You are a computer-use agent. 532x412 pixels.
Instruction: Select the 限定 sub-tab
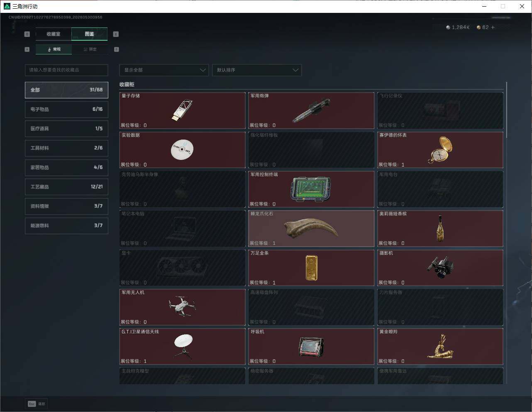90,49
